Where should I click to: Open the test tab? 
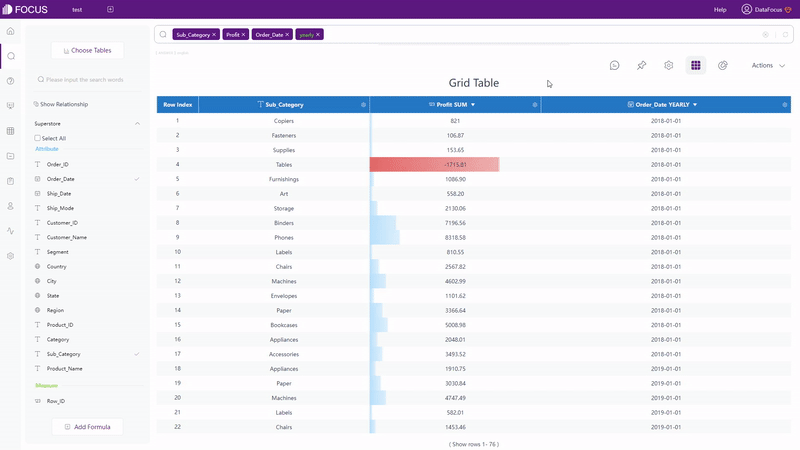point(77,10)
